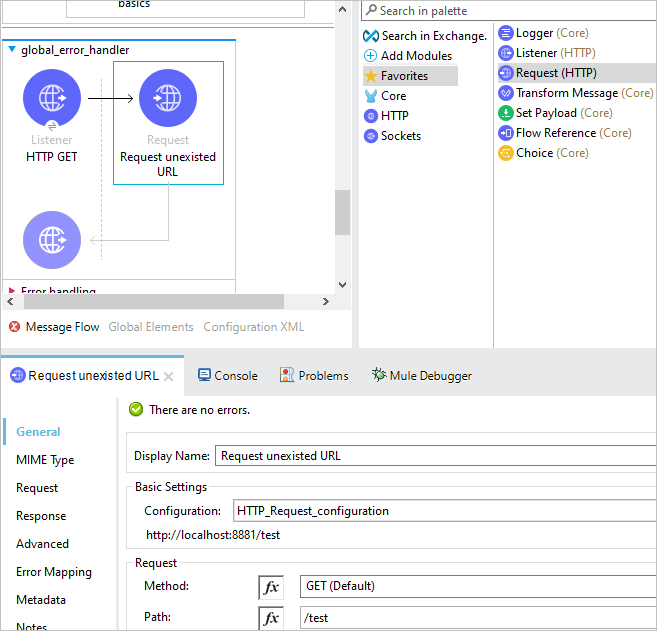Screen dimensions: 657x631
Task: Open the Configuration HTTP_Request_configuration combo box
Action: click(445, 511)
